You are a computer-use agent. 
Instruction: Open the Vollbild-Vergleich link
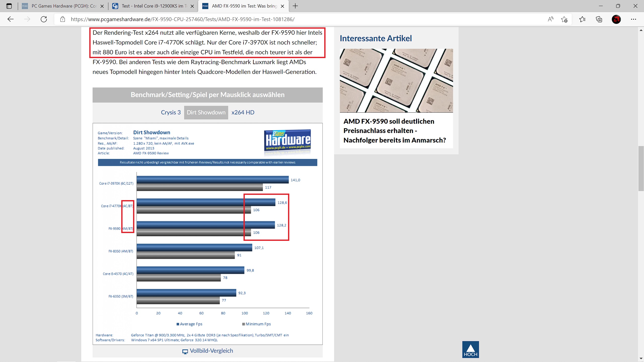[211, 351]
